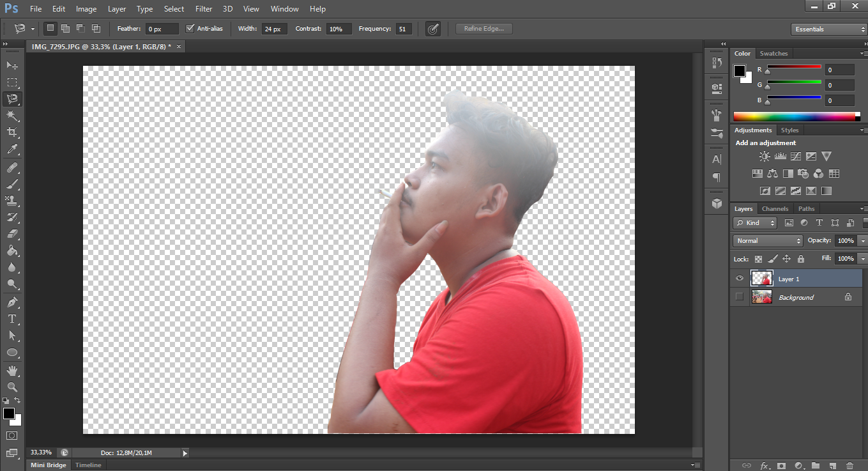Create a new layer group

pyautogui.click(x=816, y=466)
